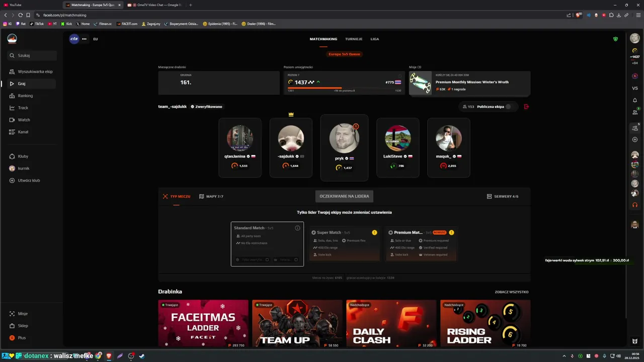Switch to the TURNIEJE tab
The image size is (644, 362).
coord(354,39)
